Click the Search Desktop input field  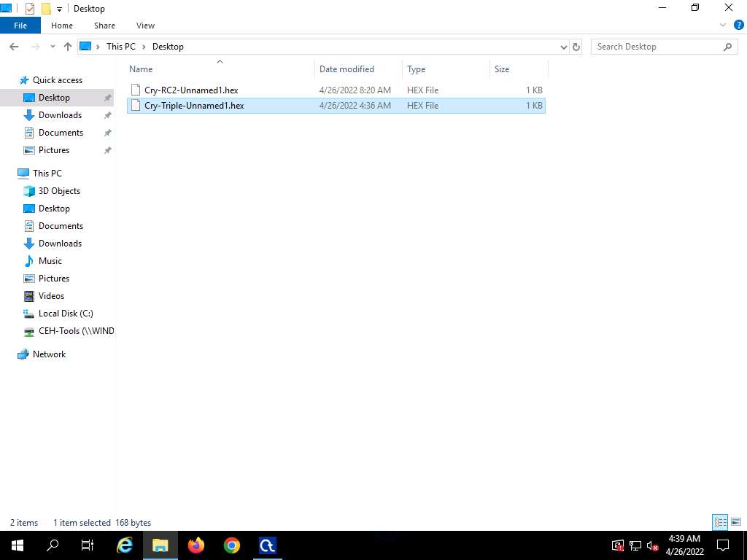pyautogui.click(x=657, y=47)
